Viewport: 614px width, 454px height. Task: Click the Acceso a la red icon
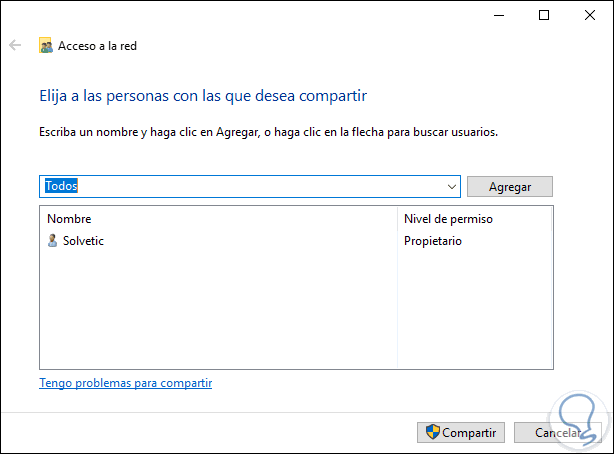45,45
